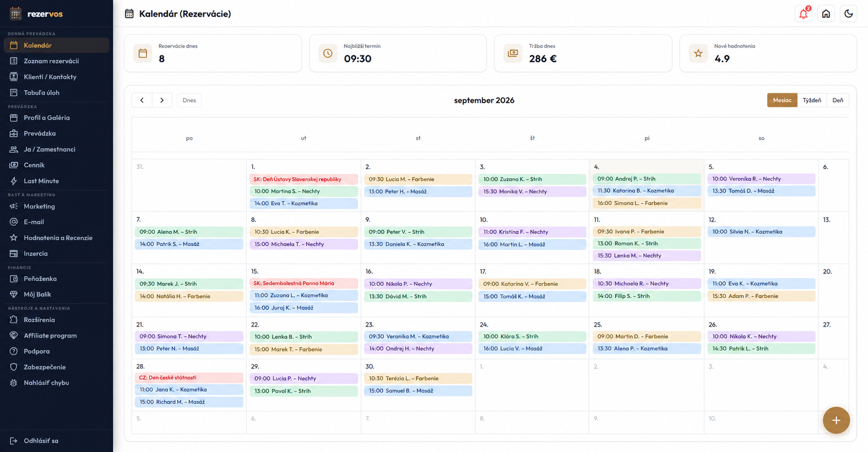Open the 11:00 Eva K. – Kozmetika reservation

761,284
